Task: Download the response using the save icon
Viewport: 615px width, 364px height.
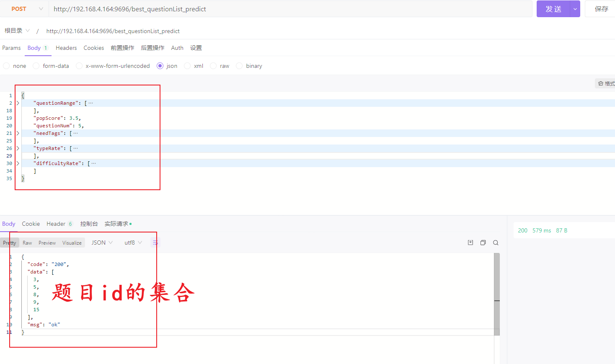Action: (470, 243)
